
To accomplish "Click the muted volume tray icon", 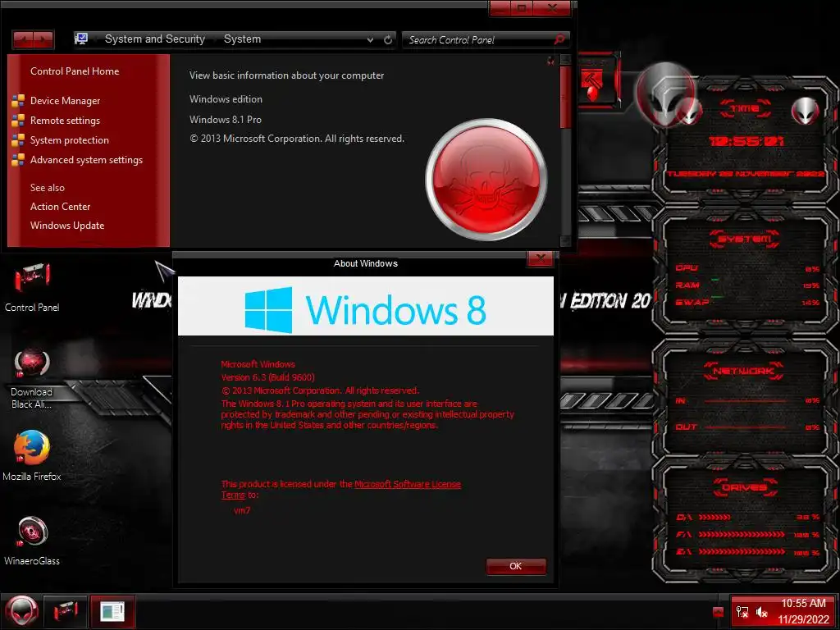I will (761, 612).
